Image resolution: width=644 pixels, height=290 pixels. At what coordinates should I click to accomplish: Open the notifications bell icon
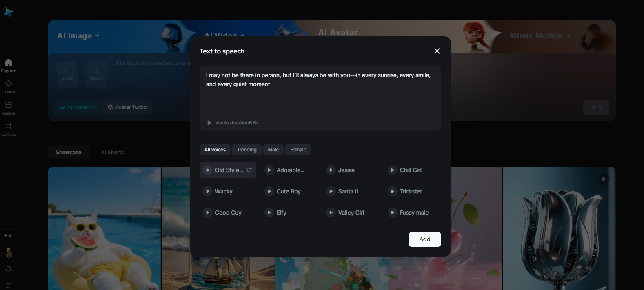pos(9,269)
